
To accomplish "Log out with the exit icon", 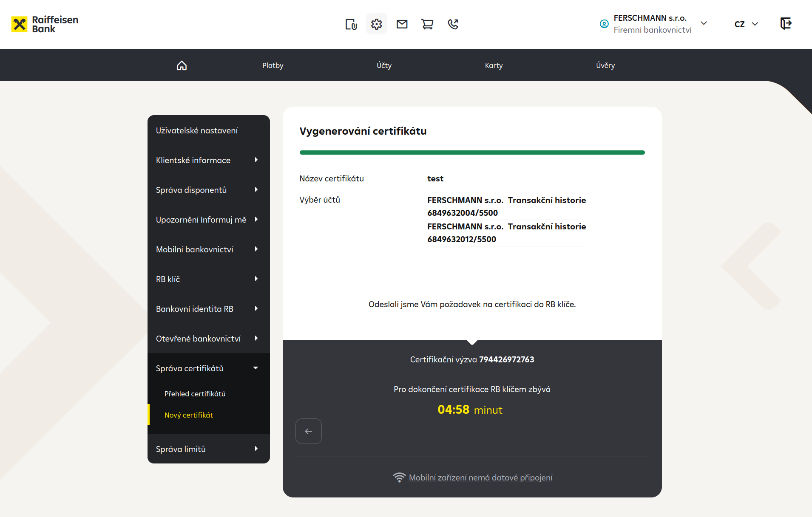I will click(786, 23).
